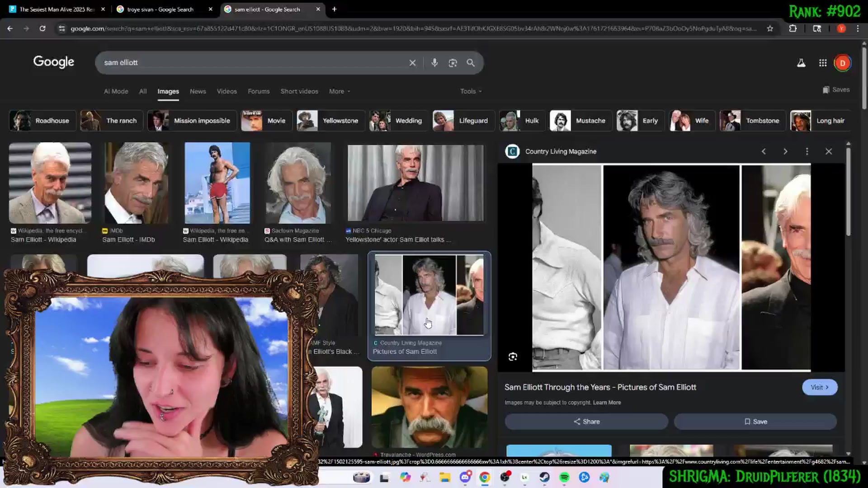Click the Google logo
Screen dimensions: 868x488
click(x=54, y=62)
